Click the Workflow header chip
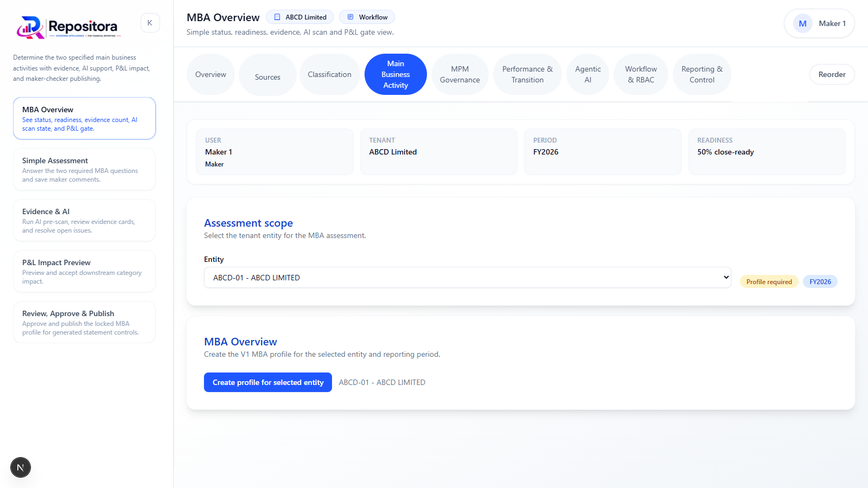The width and height of the screenshot is (868, 488). [x=367, y=17]
